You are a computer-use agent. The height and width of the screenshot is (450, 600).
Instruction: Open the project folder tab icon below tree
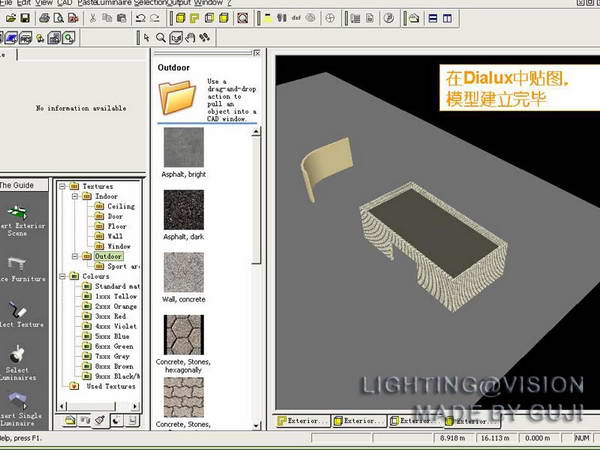[x=70, y=421]
